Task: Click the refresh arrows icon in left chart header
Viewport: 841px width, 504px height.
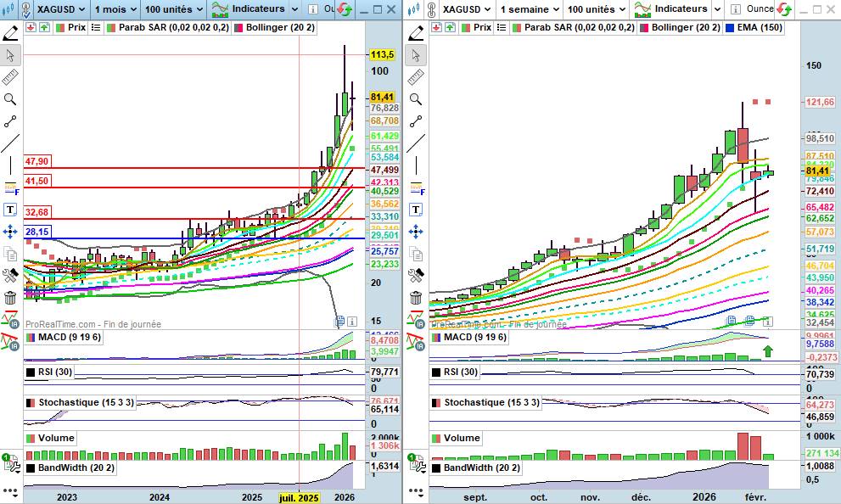Action: coord(344,9)
